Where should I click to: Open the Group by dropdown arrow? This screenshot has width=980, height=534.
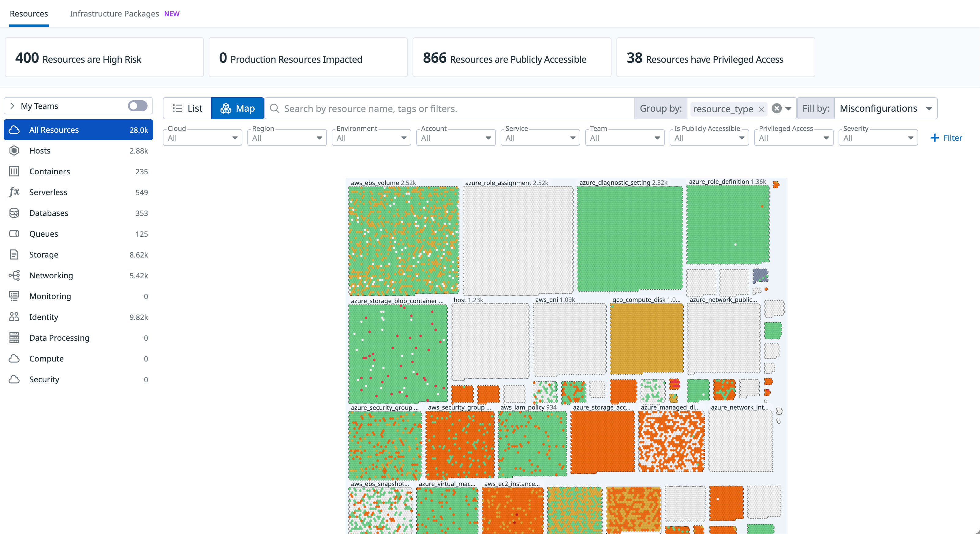[x=788, y=109]
